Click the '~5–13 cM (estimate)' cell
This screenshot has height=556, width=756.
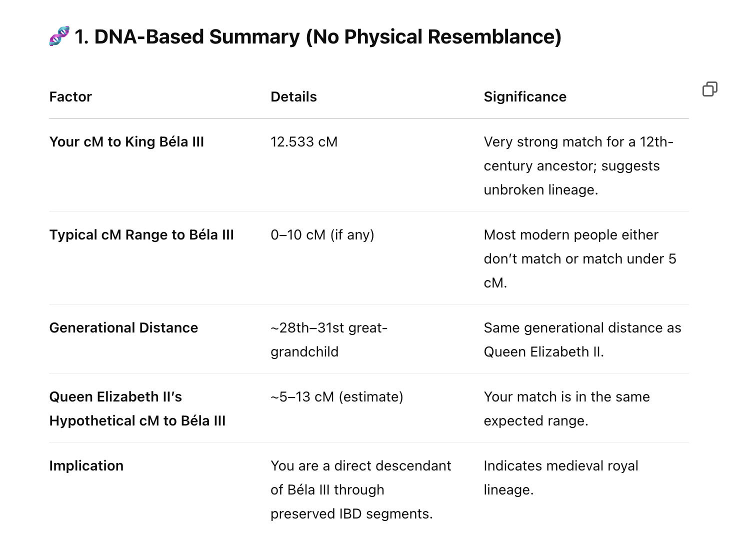336,397
